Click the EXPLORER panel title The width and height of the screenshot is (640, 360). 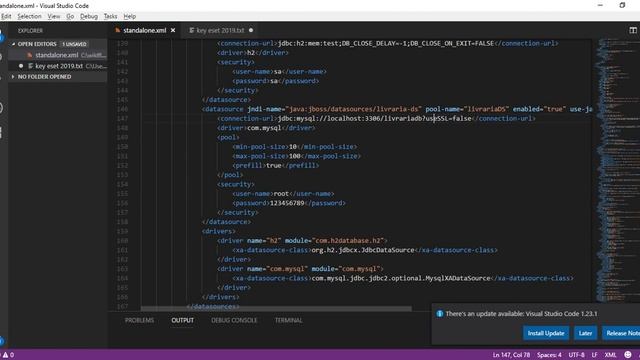pos(30,31)
